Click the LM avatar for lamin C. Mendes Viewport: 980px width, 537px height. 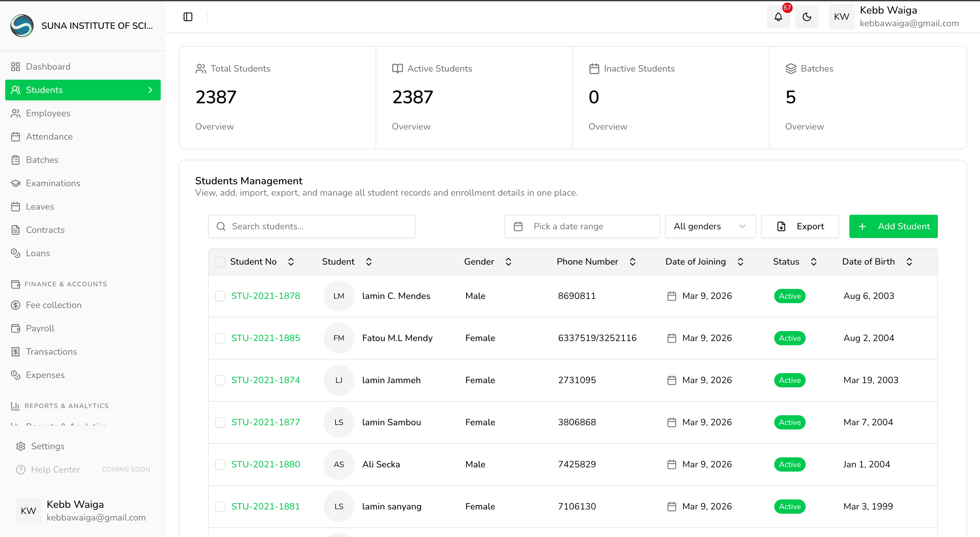point(339,296)
